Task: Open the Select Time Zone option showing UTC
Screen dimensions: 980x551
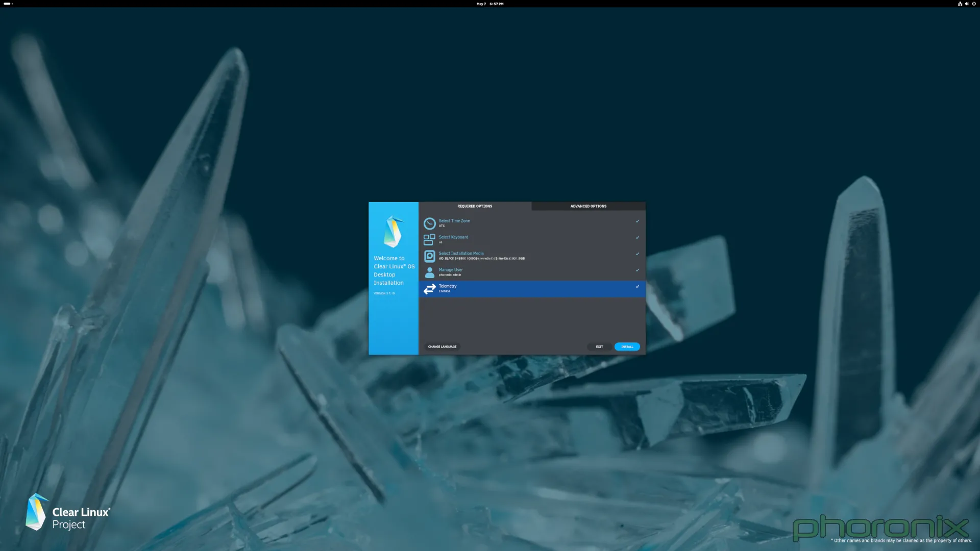Action: click(510, 223)
